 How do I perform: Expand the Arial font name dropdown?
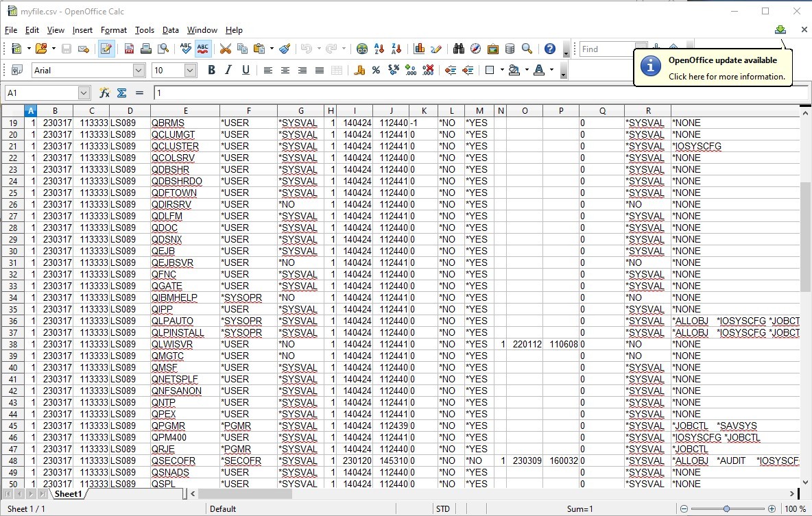[139, 70]
